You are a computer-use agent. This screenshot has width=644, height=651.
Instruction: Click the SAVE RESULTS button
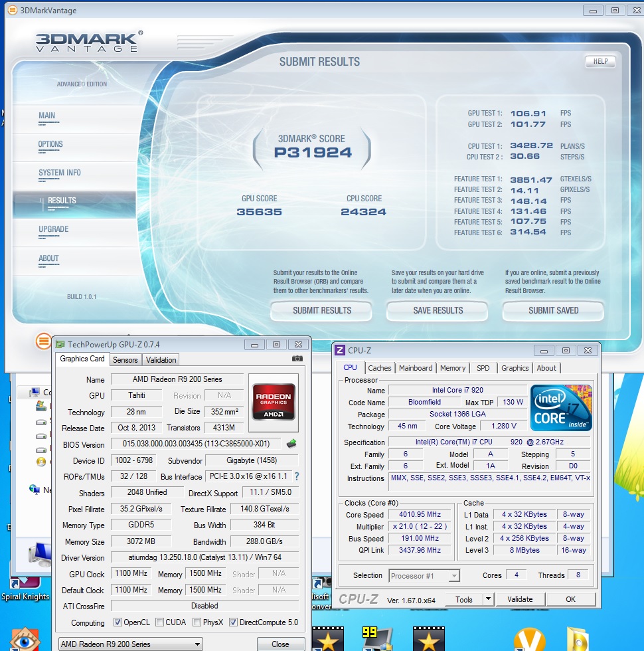click(x=438, y=311)
